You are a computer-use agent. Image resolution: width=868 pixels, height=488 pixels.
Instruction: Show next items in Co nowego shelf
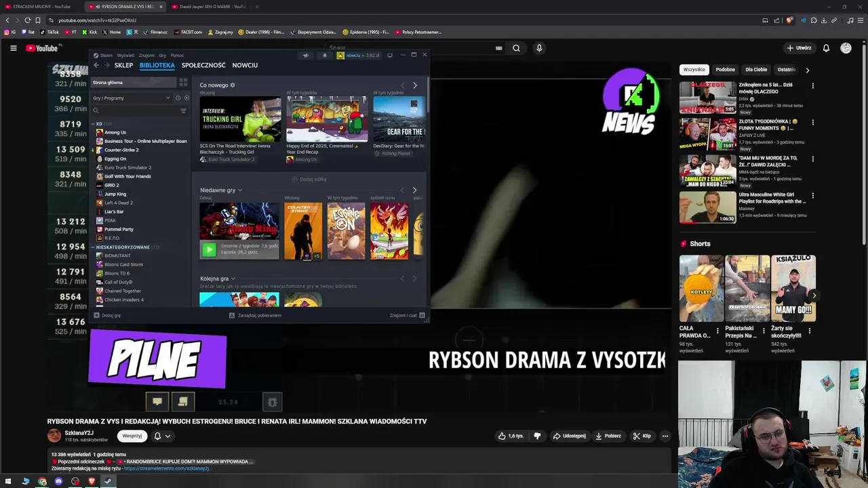coord(415,85)
